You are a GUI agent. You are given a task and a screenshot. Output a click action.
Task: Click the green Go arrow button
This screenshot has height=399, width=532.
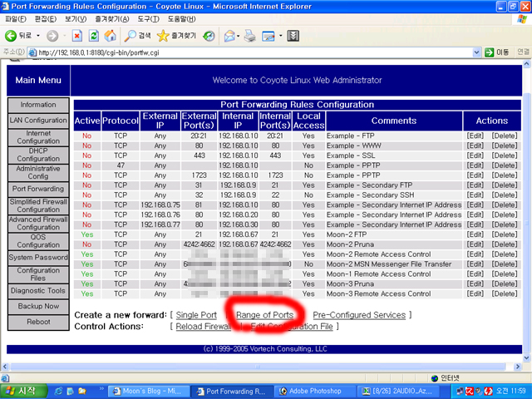tap(489, 52)
